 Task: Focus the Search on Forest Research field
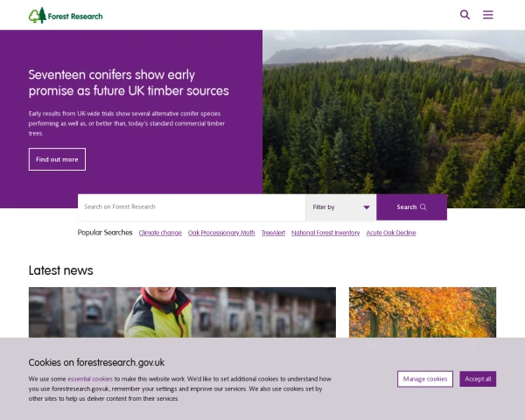coord(192,207)
